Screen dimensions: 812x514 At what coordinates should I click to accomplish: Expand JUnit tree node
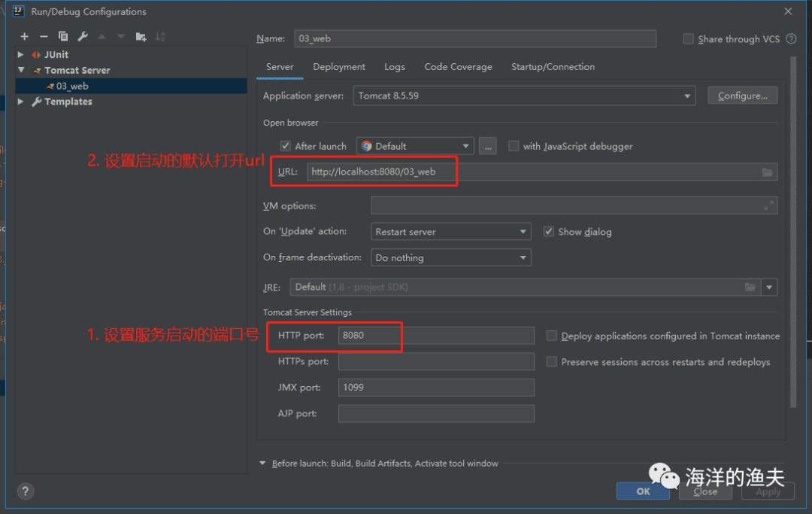point(21,54)
